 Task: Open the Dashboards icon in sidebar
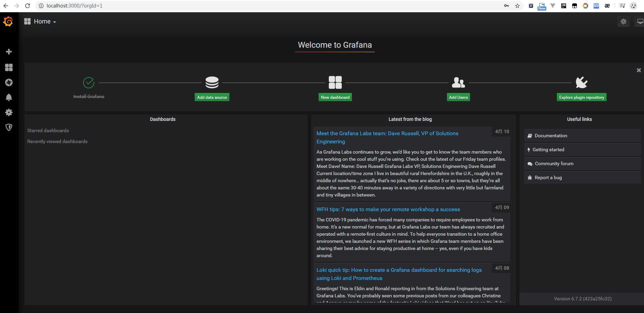click(x=9, y=67)
